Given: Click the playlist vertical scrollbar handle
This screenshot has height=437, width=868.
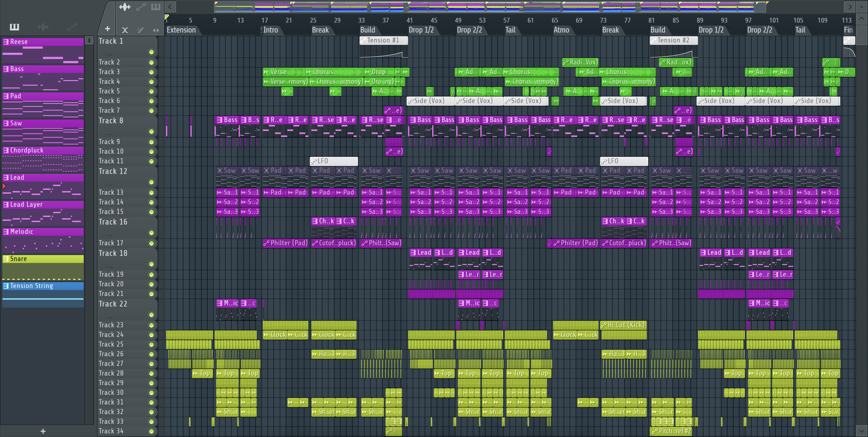Looking at the screenshot, I should 862,34.
